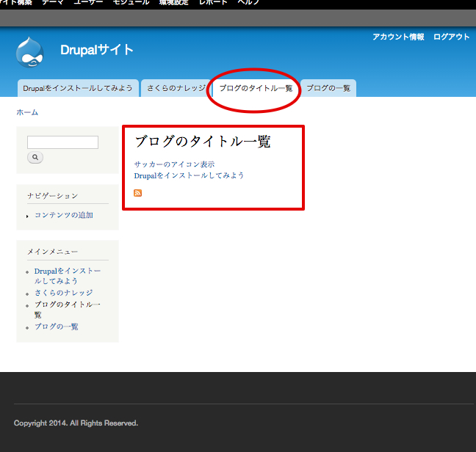Click inside the sidebar search field
476x452 pixels.
[62, 142]
